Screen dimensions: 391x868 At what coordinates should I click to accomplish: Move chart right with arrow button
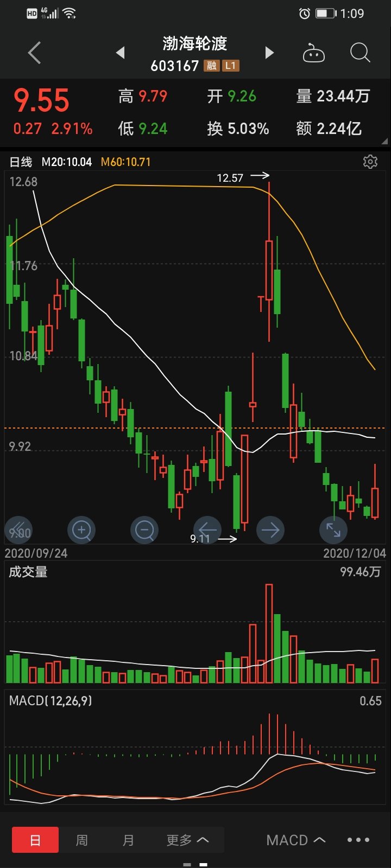tap(270, 529)
